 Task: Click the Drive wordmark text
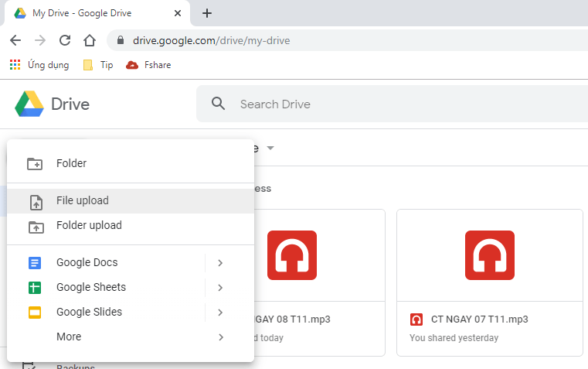[x=70, y=104]
